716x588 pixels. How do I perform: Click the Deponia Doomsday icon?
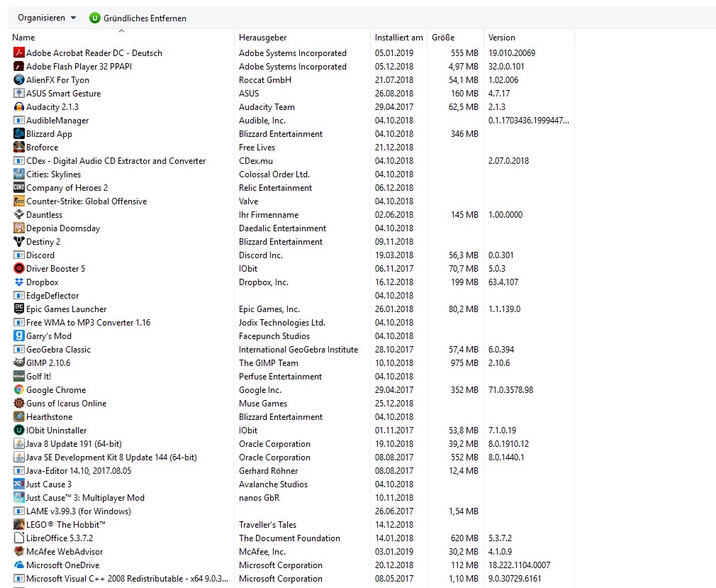coord(18,228)
